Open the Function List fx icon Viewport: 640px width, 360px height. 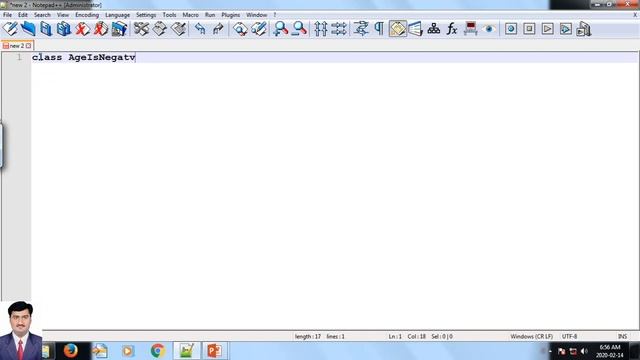(452, 29)
